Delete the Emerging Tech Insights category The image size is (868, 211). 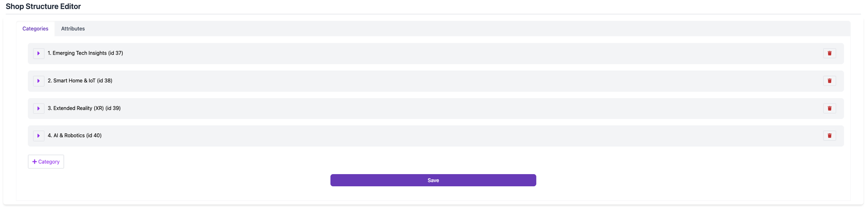[x=829, y=53]
